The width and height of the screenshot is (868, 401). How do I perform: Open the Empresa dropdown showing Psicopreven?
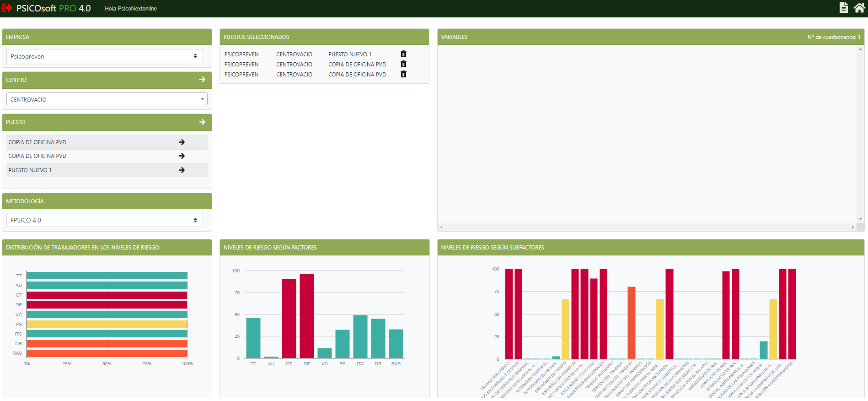tap(105, 56)
